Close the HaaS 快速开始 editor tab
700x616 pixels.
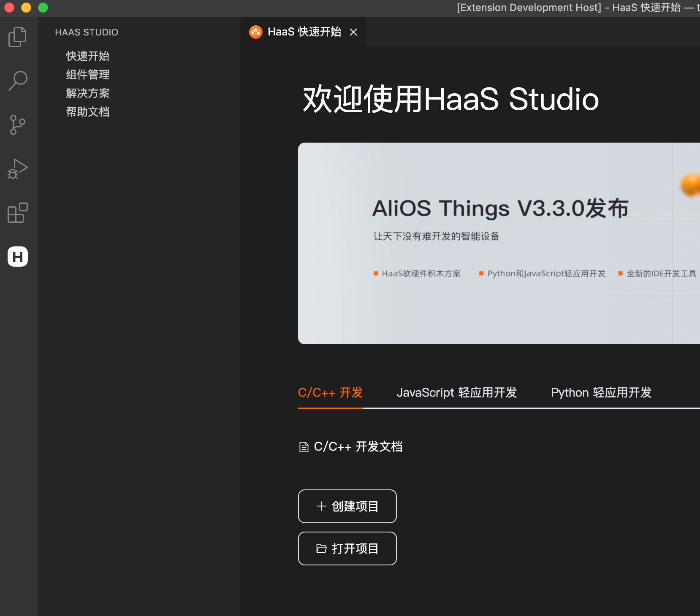pyautogui.click(x=354, y=32)
